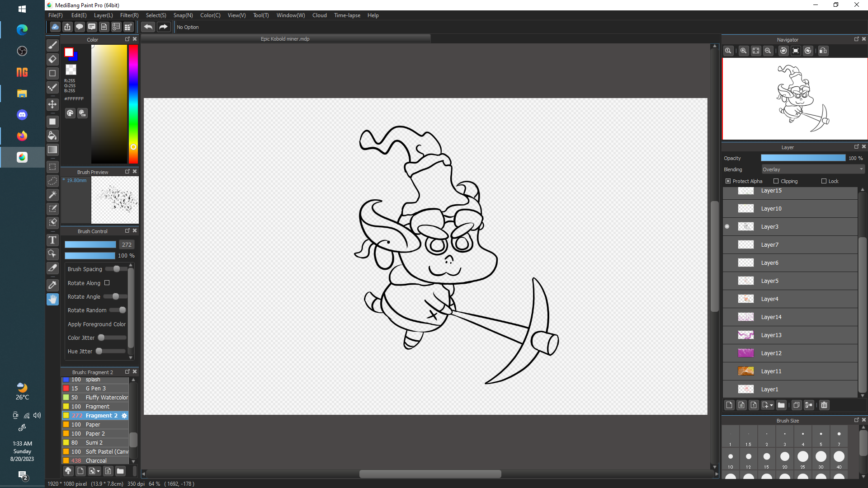Undock the Color panel
The image size is (868, 488).
coord(127,39)
